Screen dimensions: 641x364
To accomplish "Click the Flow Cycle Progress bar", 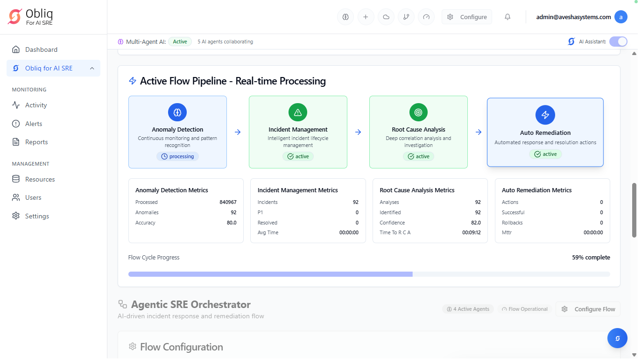I will pos(369,274).
